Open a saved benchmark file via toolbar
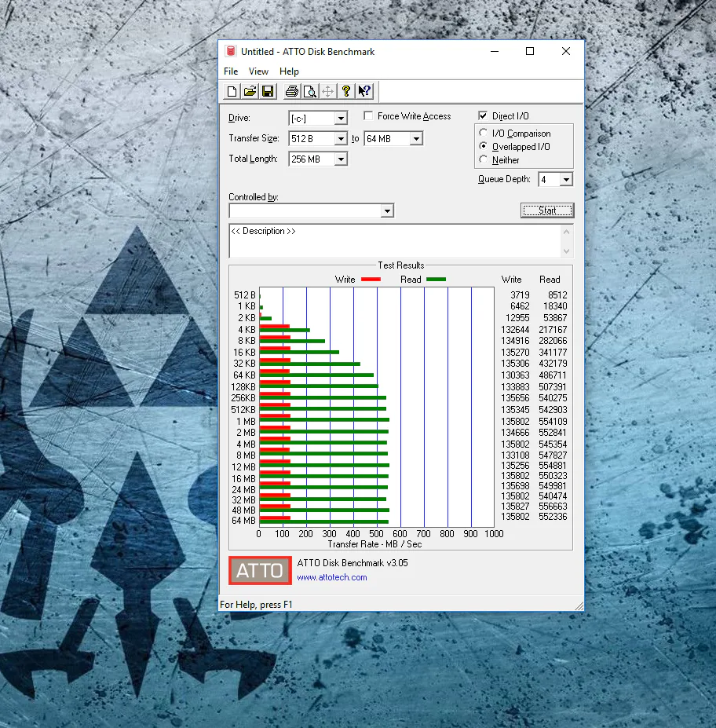 point(250,91)
